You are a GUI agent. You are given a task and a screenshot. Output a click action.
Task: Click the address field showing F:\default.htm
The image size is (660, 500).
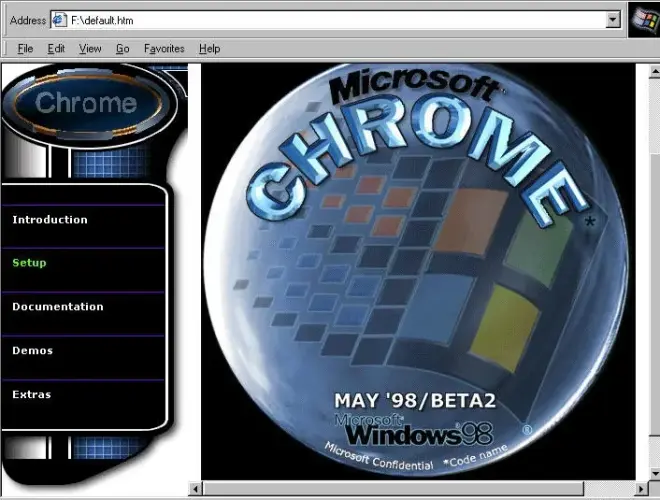click(x=330, y=20)
